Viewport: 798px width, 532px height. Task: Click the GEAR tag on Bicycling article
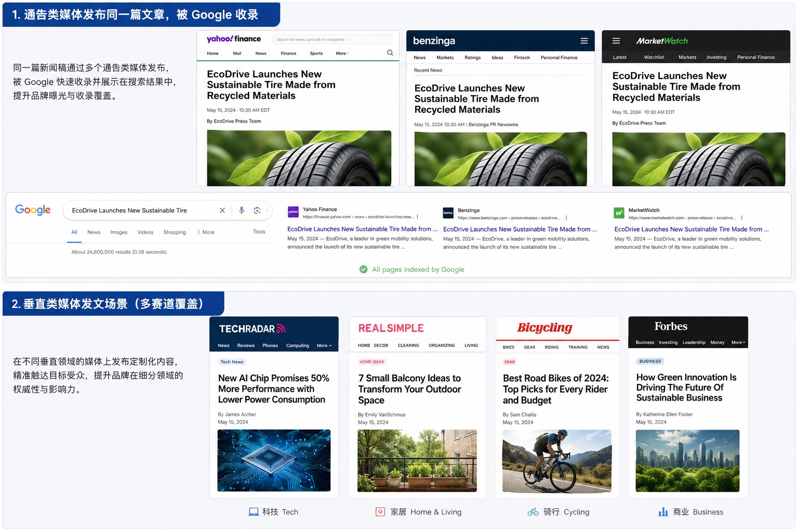click(510, 362)
